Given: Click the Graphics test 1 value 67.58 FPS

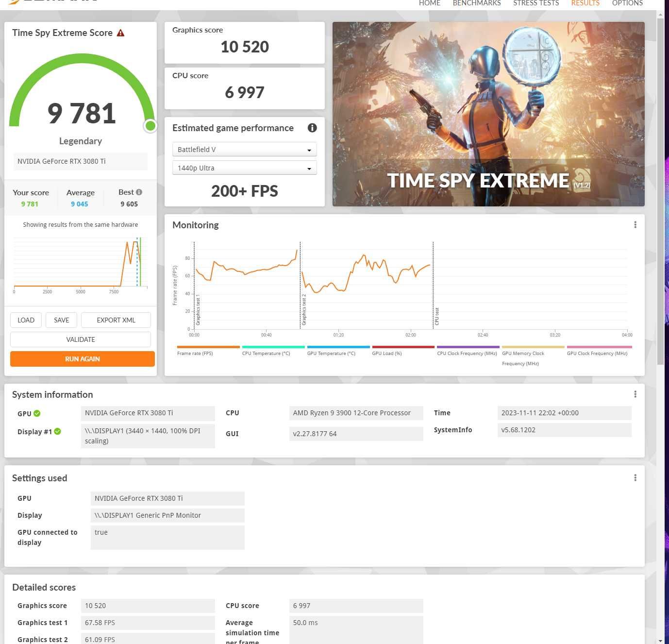Looking at the screenshot, I should 148,623.
